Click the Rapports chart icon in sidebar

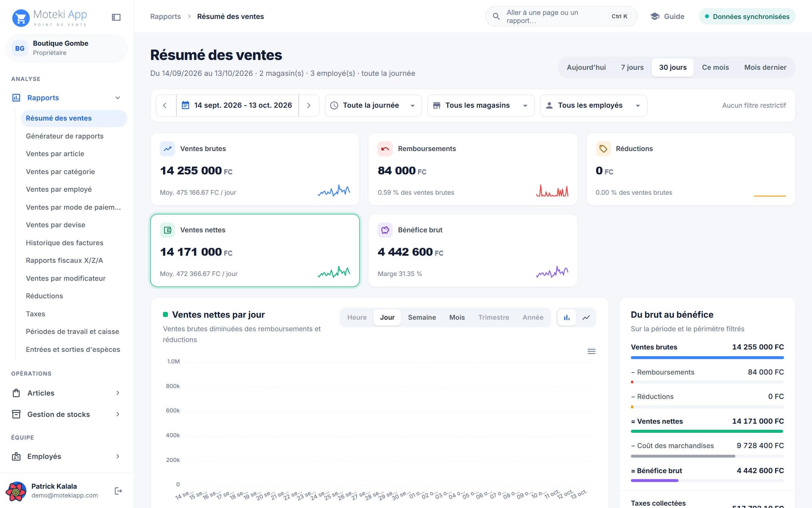point(16,98)
